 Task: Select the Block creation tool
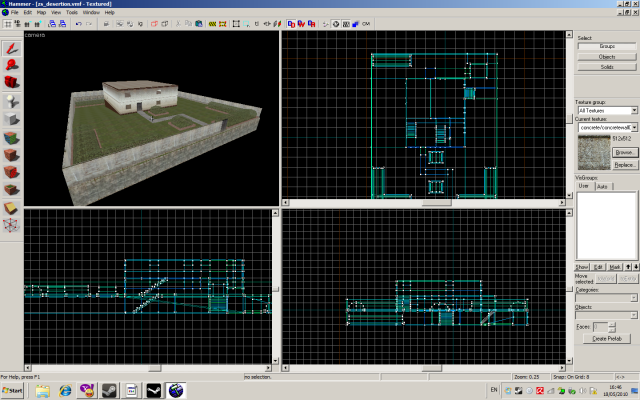point(12,119)
